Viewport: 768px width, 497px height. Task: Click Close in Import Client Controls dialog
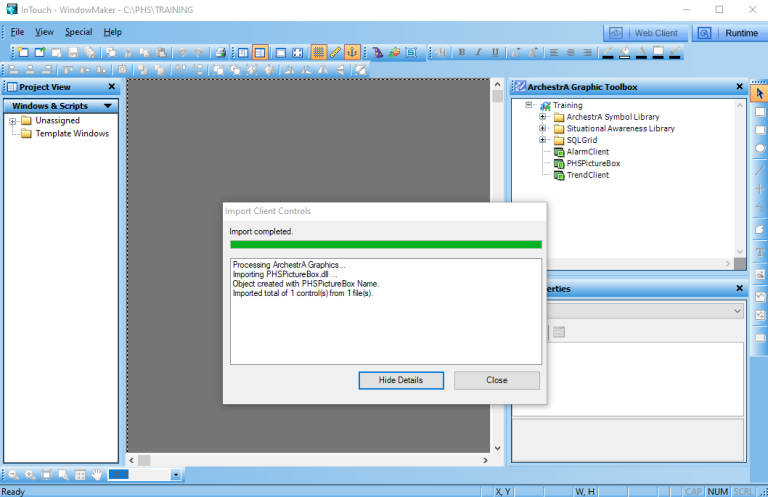pos(496,380)
